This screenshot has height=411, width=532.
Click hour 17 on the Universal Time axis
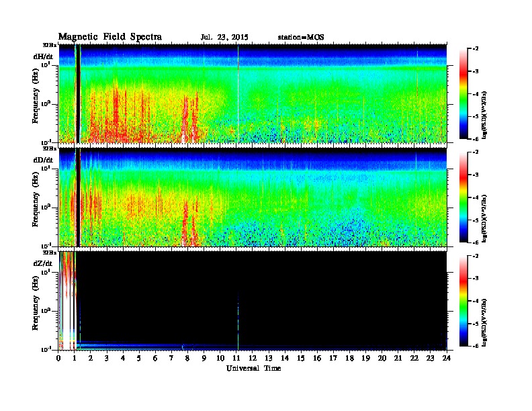tap(333, 358)
